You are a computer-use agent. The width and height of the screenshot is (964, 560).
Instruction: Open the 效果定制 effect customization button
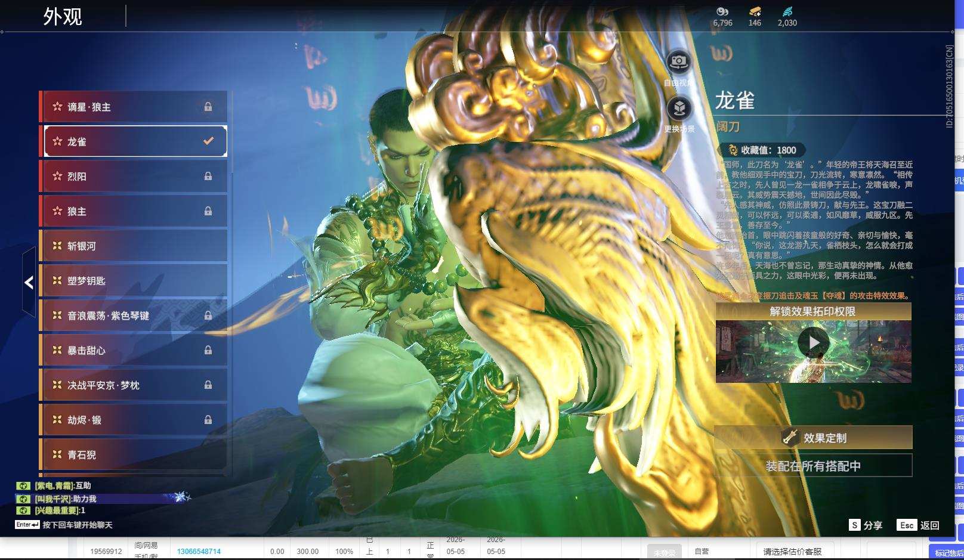click(814, 438)
